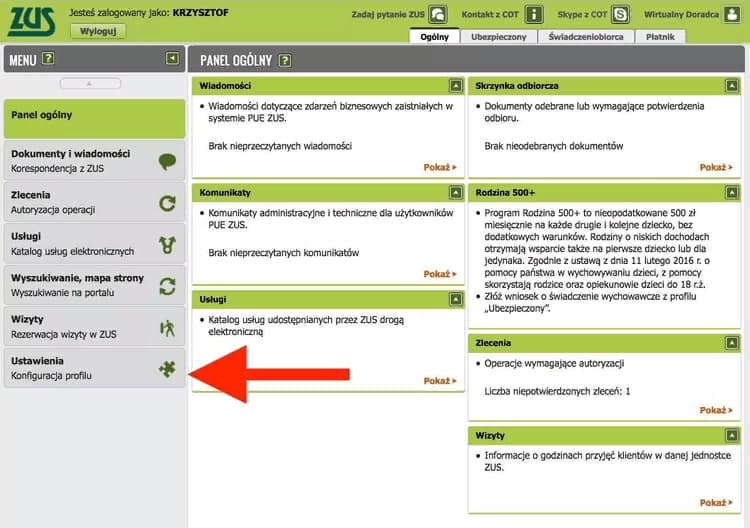Collapse the left MENU sidebar
This screenshot has width=750, height=528.
173,59
